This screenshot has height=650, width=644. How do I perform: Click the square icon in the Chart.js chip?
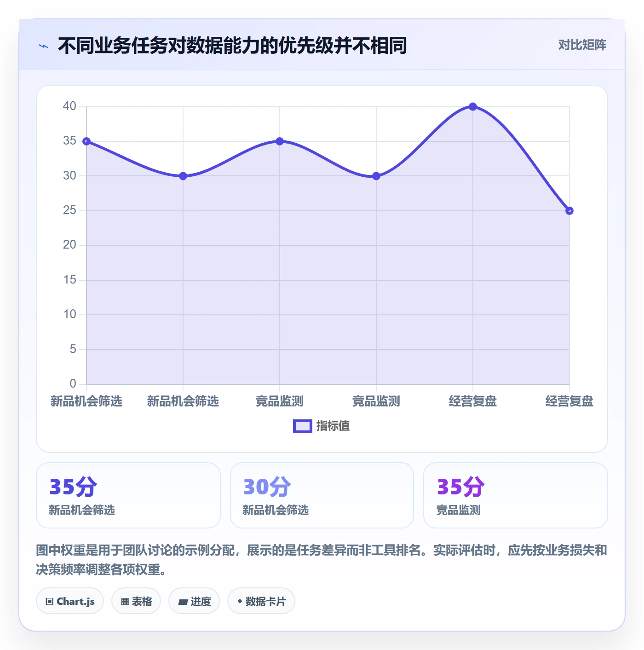pyautogui.click(x=50, y=601)
